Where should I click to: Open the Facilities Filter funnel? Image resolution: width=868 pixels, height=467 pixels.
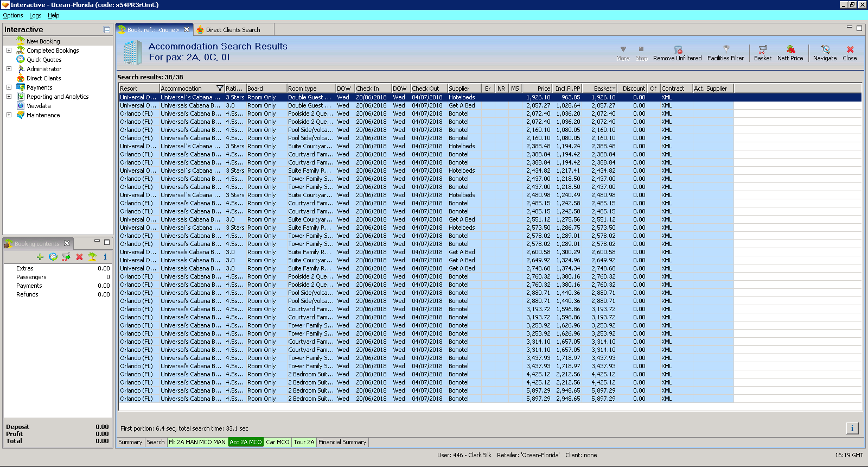tap(726, 50)
